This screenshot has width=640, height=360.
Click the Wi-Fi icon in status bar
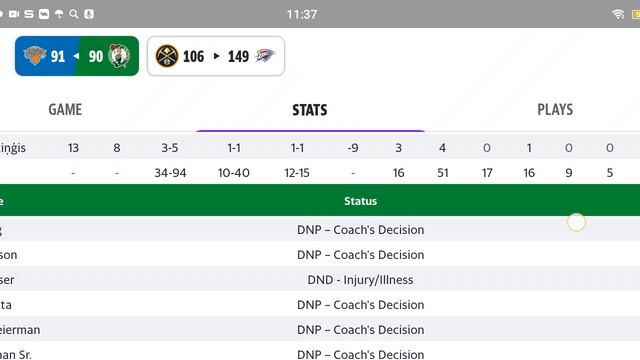[618, 14]
